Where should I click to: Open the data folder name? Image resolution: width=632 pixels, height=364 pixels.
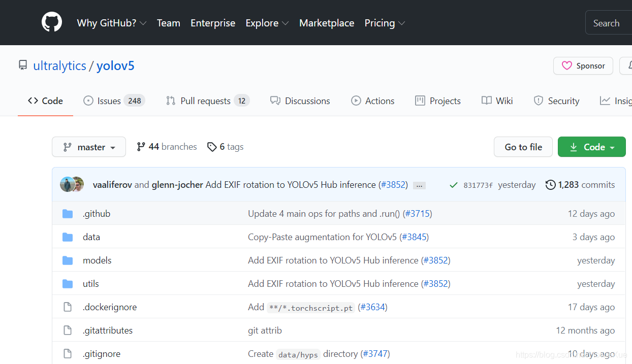tap(91, 237)
